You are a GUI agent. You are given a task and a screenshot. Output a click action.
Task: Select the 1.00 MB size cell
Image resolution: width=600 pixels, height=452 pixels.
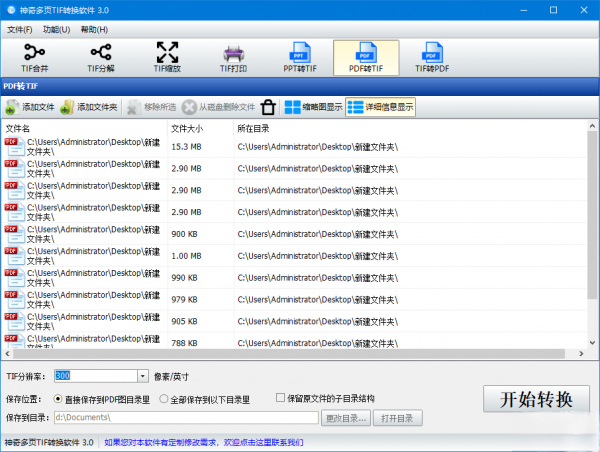coord(186,256)
